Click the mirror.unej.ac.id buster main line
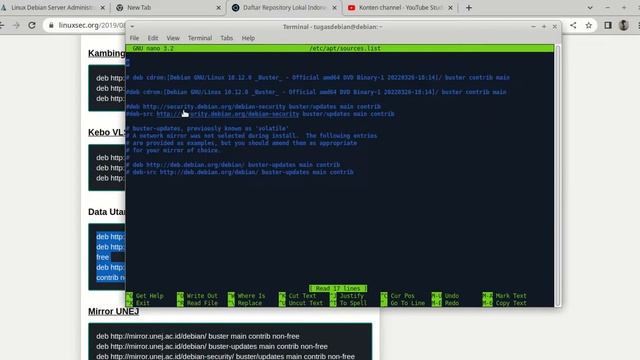 [198, 336]
